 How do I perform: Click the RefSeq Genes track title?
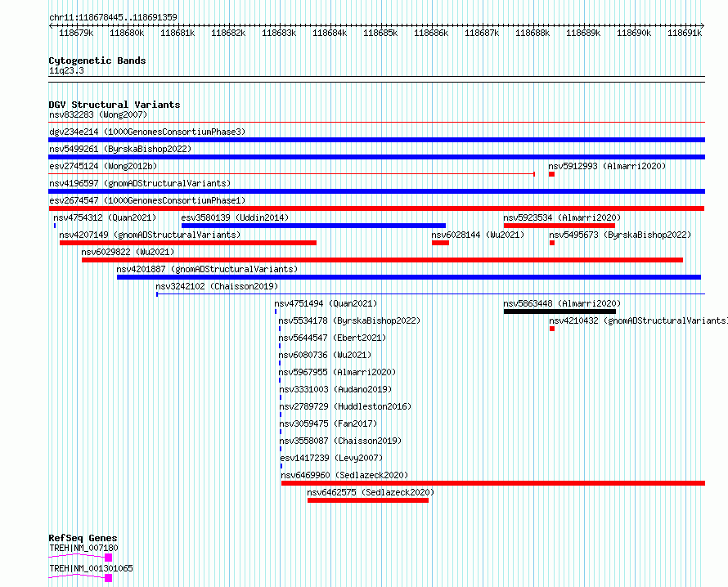point(83,538)
